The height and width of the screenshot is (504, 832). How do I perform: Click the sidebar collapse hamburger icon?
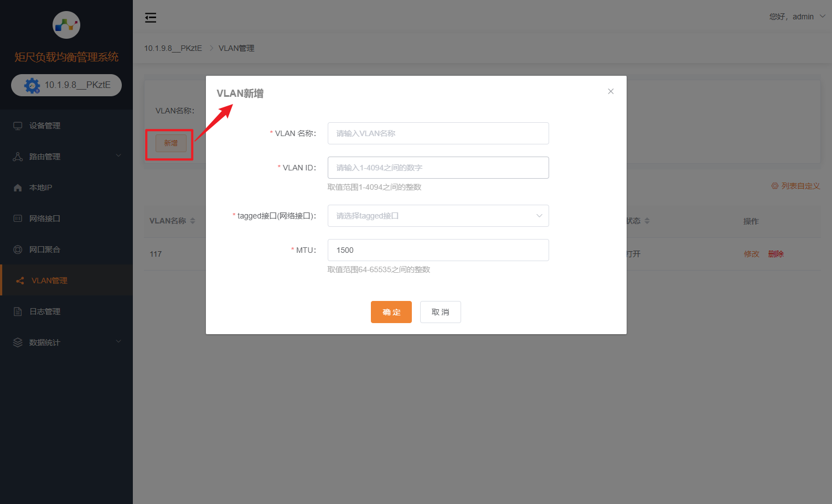pyautogui.click(x=151, y=18)
